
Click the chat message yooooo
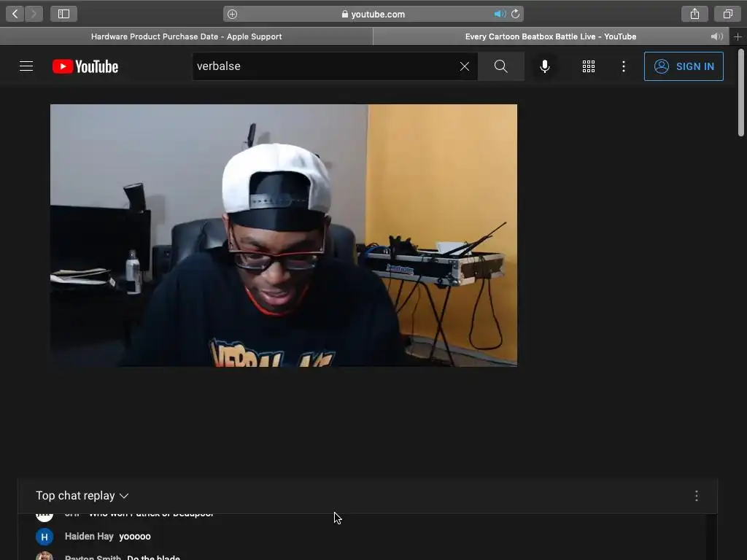coord(135,536)
